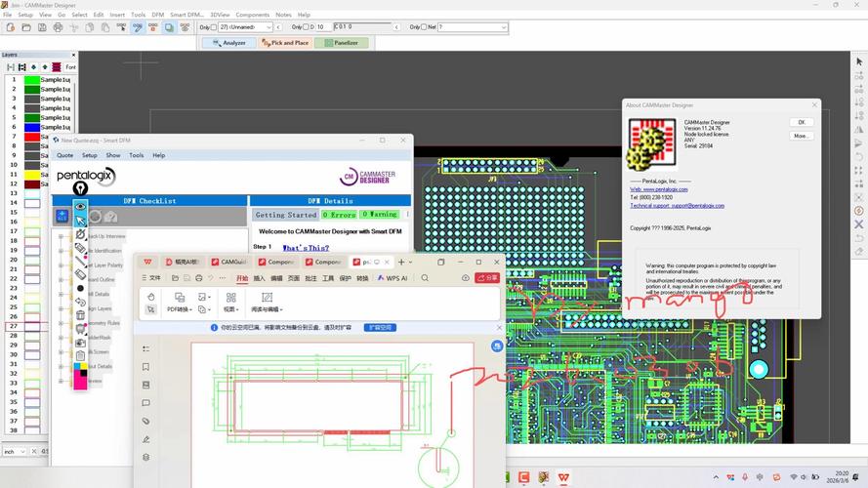Switch to the 0 Errors tab

coord(339,215)
